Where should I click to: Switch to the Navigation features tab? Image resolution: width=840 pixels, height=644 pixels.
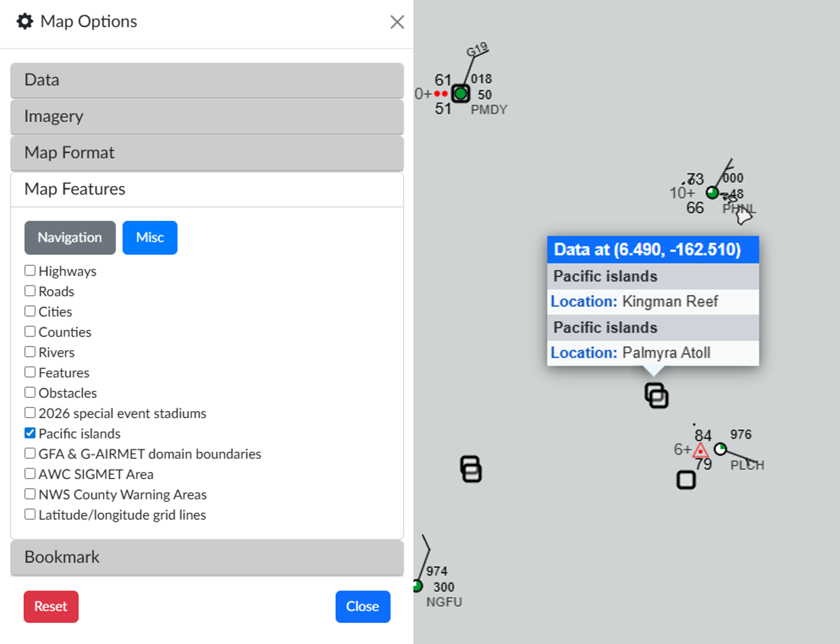point(70,238)
